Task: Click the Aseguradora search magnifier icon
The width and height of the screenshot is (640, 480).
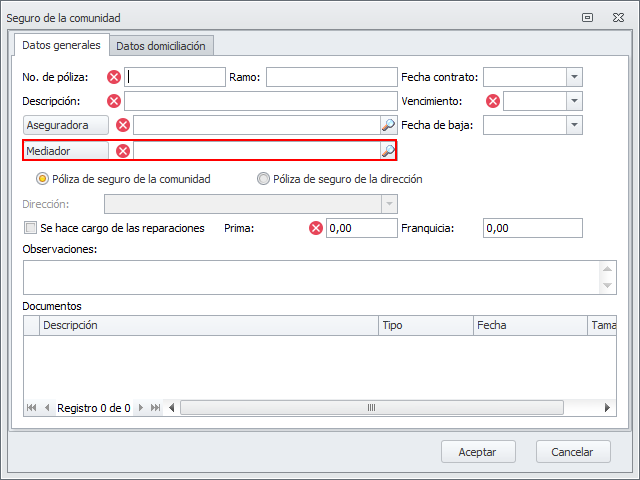Action: pos(388,125)
